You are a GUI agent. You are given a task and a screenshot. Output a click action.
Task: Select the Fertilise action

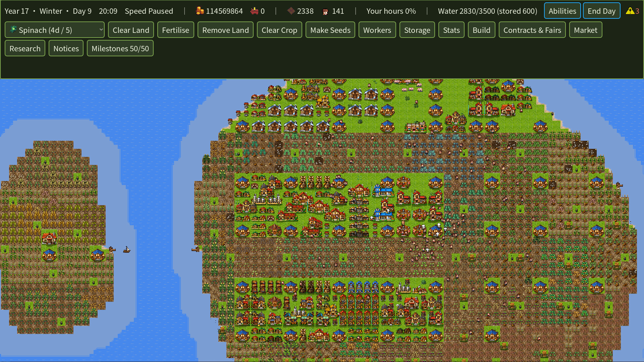click(175, 30)
